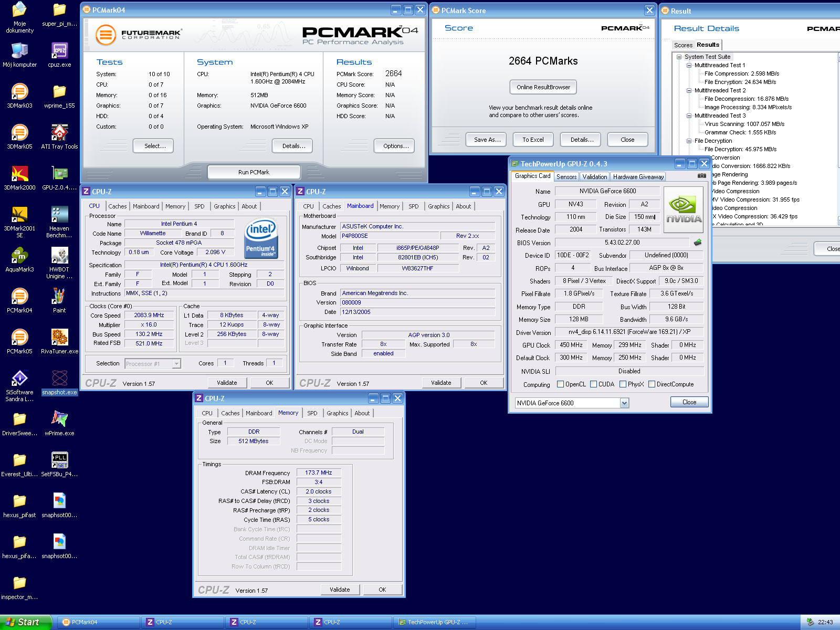Open the Moje dokumenty desktop icon
Screen dimensions: 840x630
(x=19, y=17)
